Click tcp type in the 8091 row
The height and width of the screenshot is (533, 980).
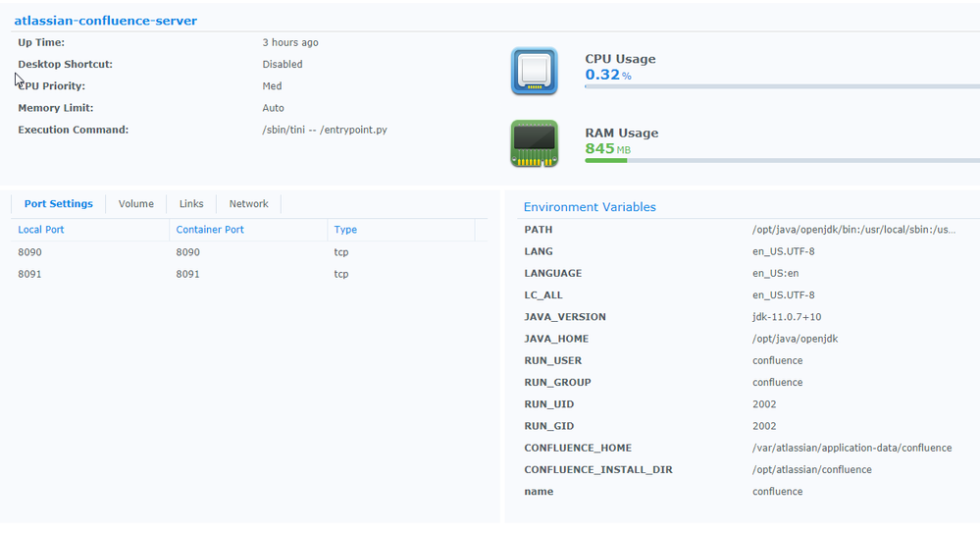[341, 274]
